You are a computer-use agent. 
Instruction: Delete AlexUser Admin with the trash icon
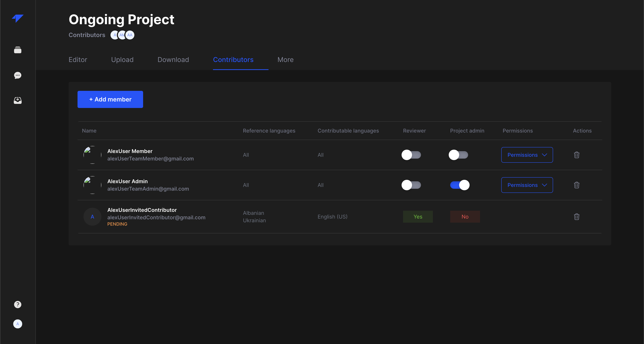pyautogui.click(x=577, y=185)
